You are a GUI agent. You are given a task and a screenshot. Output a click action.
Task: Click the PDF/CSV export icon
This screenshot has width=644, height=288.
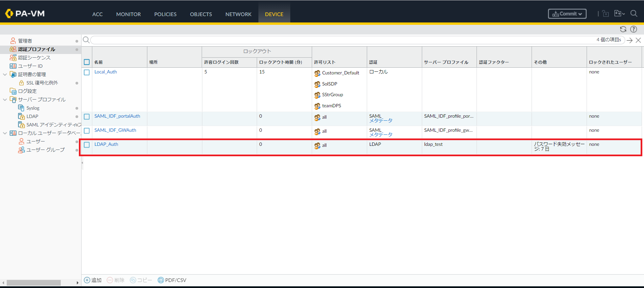pos(161,280)
